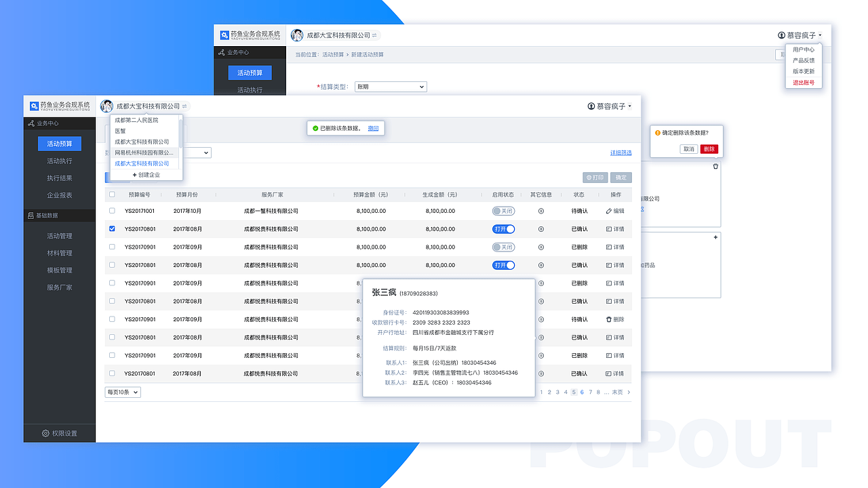This screenshot has height=488, width=868.
Task: Open the 权限设置 gear icon at sidebar bottom
Action: pyautogui.click(x=46, y=434)
